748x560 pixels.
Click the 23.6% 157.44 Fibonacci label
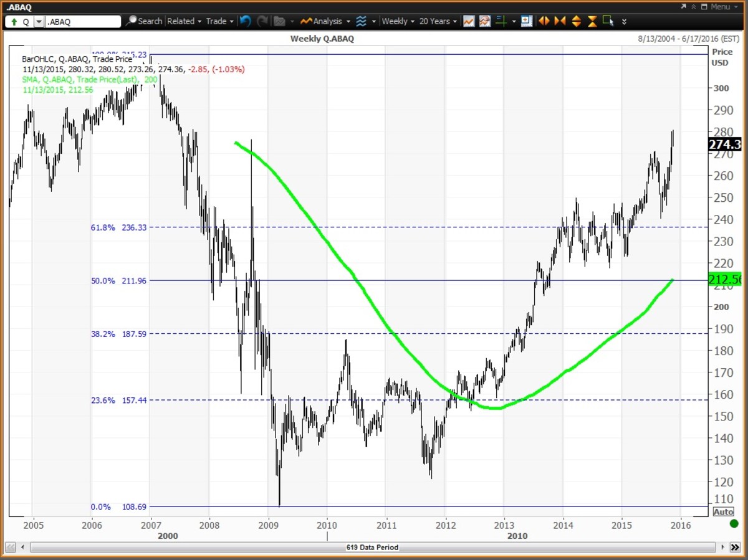click(119, 401)
